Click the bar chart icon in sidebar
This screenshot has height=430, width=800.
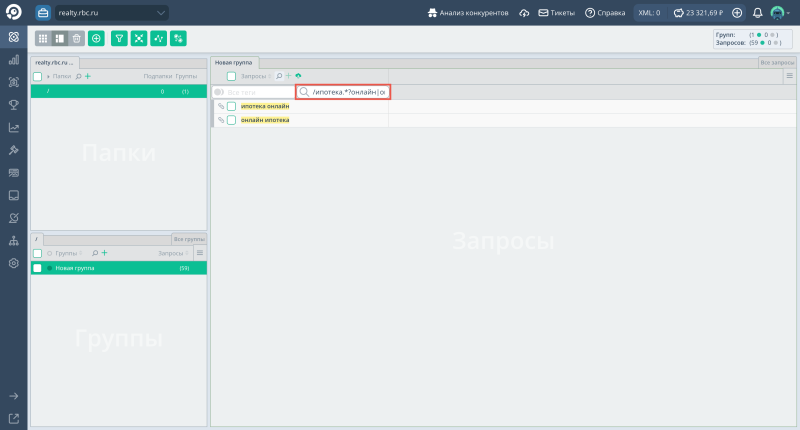[14, 60]
